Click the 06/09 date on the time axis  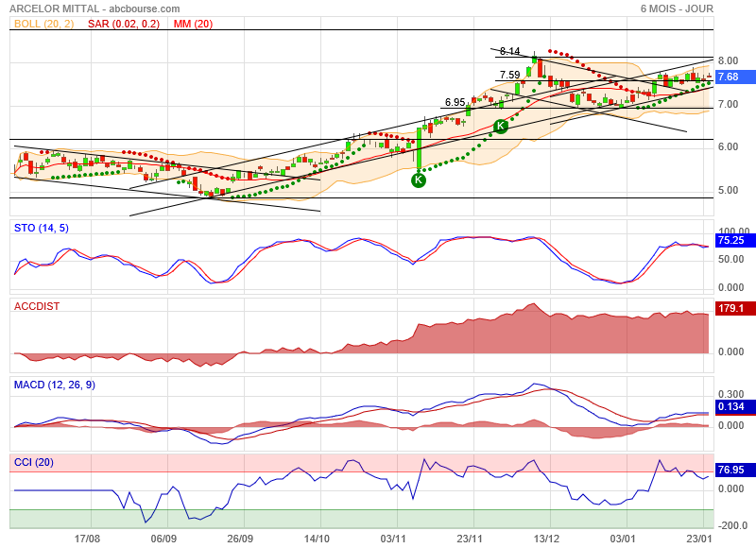coord(163,539)
